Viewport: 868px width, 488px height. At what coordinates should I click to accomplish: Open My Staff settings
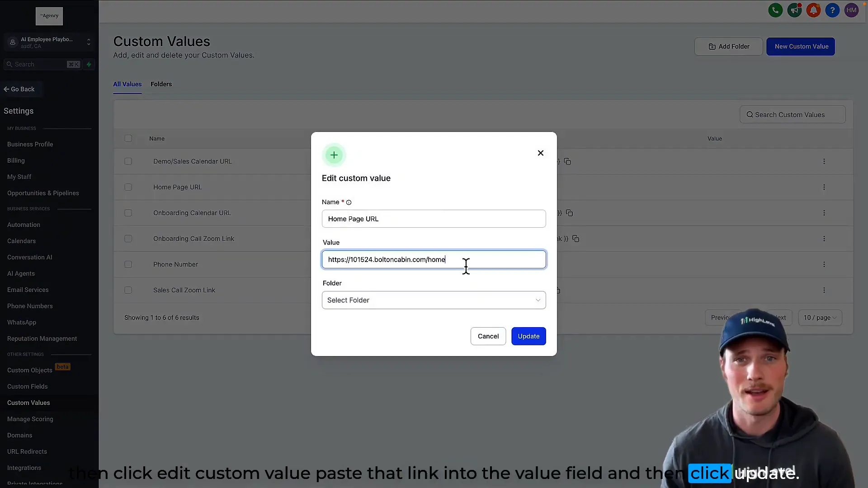19,177
